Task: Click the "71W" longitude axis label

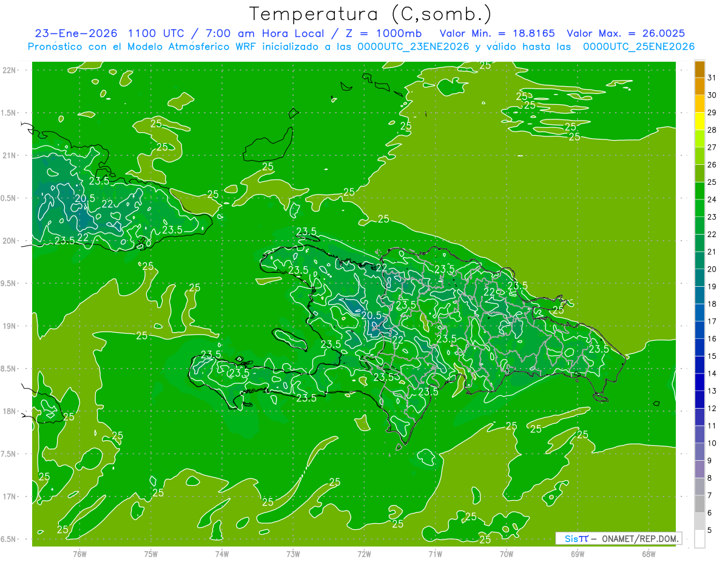Action: (435, 554)
